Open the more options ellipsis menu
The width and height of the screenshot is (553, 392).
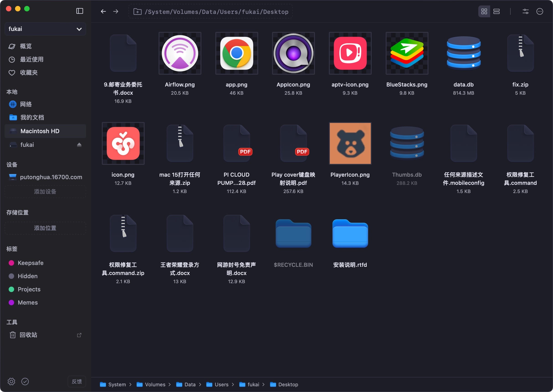tap(540, 11)
